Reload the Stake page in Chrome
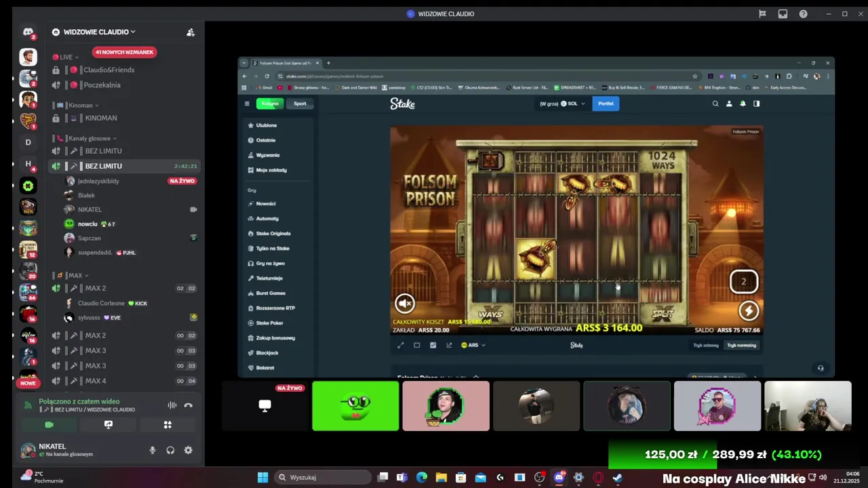The image size is (868, 488). 267,76
